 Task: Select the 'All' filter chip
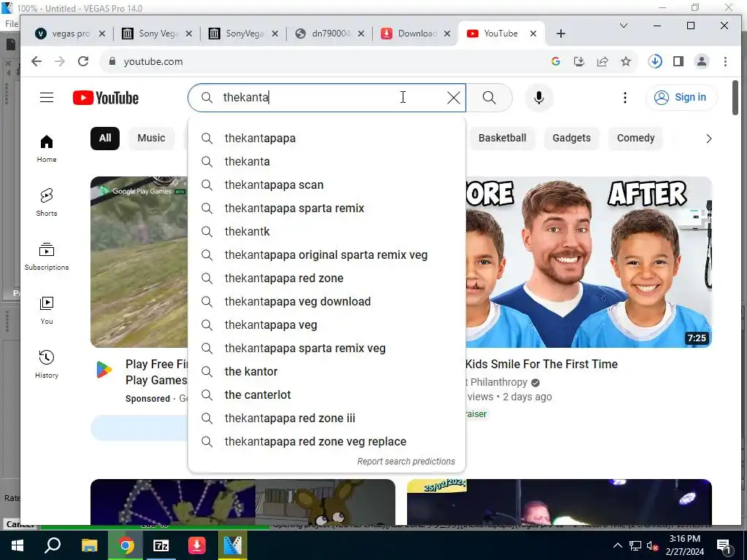point(105,138)
